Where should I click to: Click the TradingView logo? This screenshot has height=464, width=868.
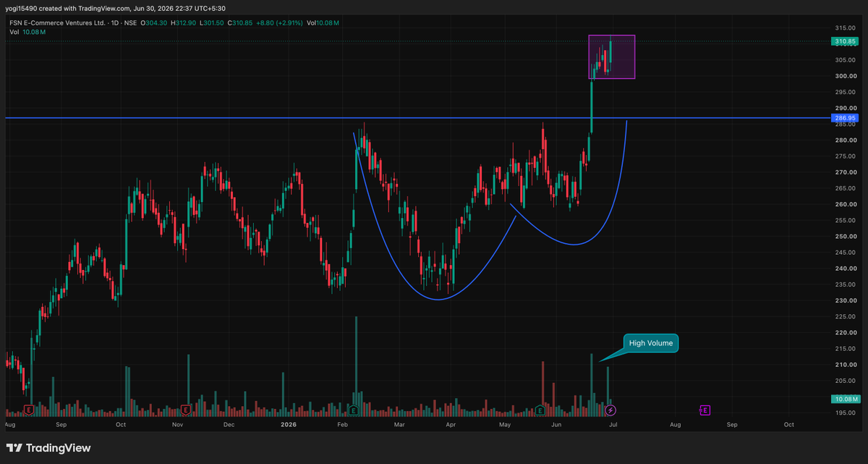[x=48, y=448]
